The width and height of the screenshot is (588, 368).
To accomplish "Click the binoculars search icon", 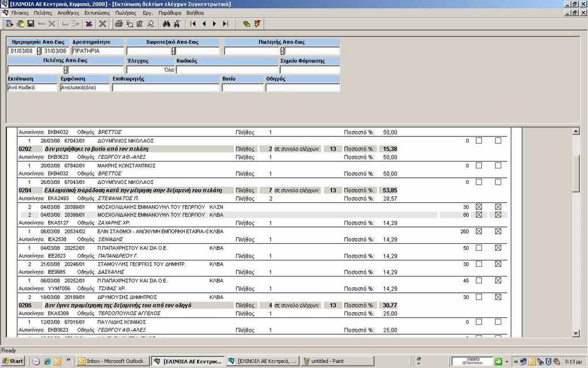I will 167,24.
